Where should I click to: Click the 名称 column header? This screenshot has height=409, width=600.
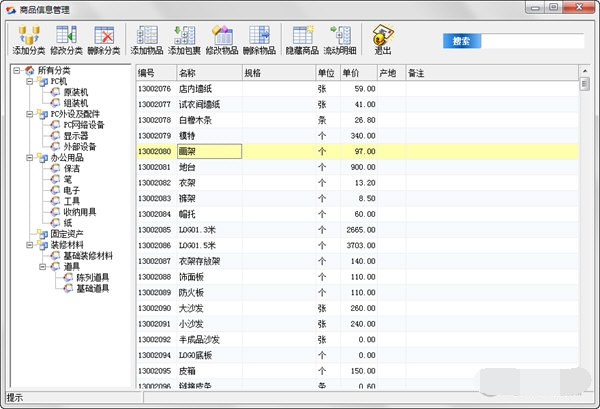[208, 73]
